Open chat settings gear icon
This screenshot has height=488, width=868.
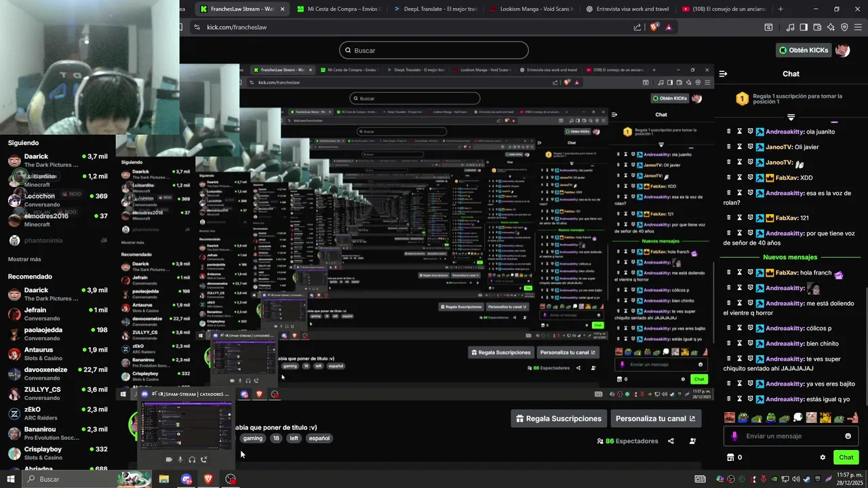pos(823,457)
